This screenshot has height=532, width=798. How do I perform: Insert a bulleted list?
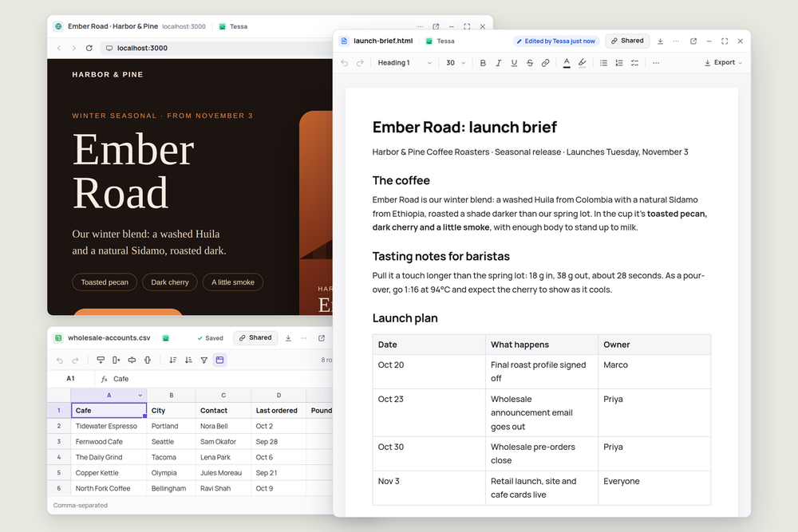(603, 63)
